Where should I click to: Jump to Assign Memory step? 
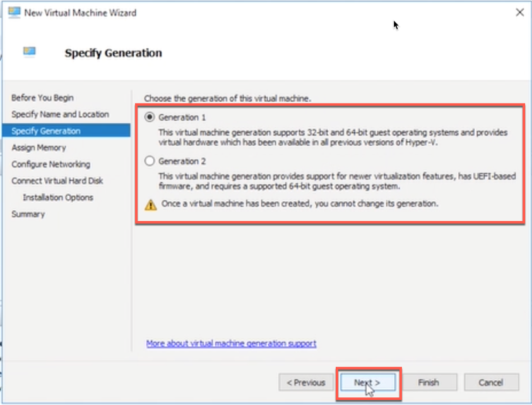pyautogui.click(x=38, y=147)
